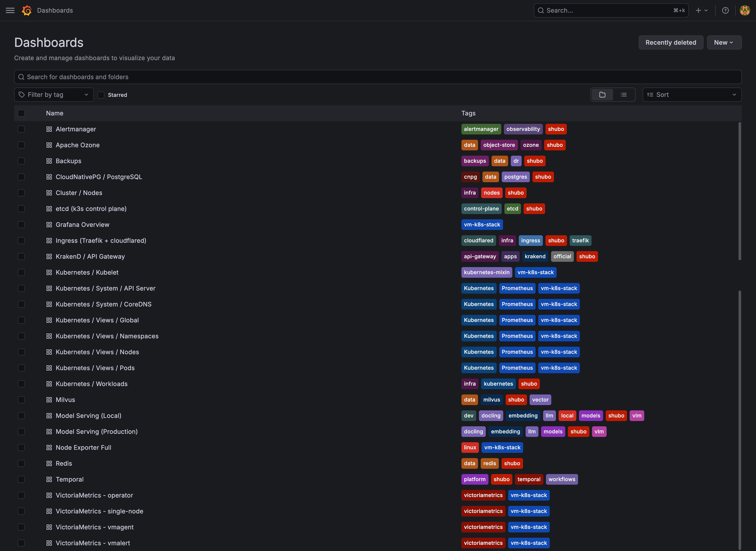The width and height of the screenshot is (756, 551).
Task: Click the Dashboards breadcrumb in top bar
Action: coord(55,10)
